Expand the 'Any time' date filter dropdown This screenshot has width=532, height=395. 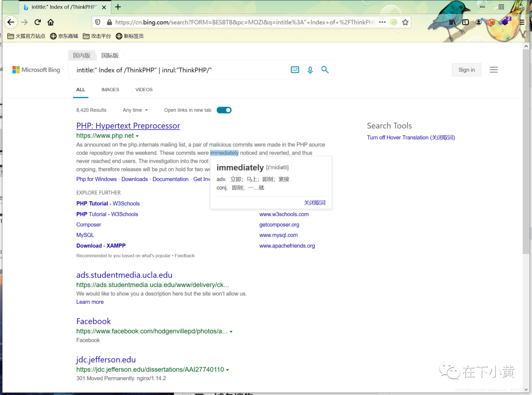pyautogui.click(x=135, y=110)
